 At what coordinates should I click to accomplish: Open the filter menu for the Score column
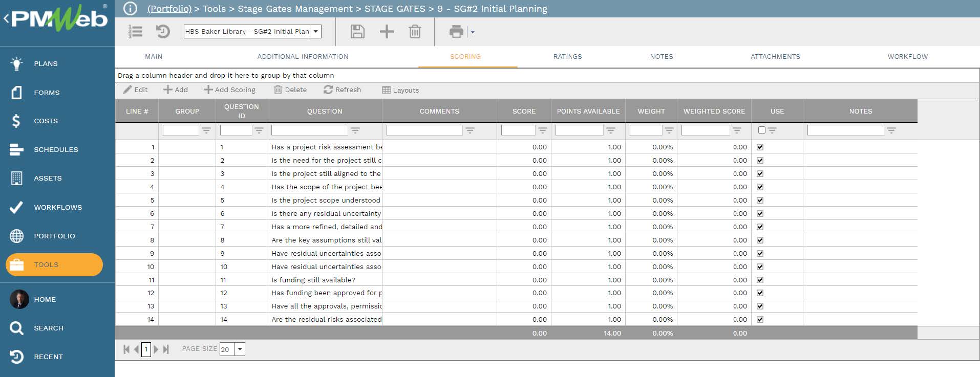[543, 130]
